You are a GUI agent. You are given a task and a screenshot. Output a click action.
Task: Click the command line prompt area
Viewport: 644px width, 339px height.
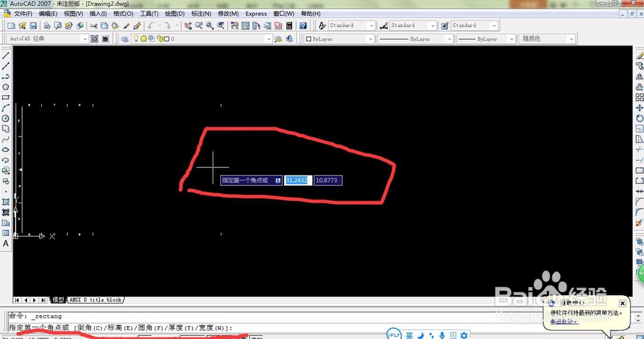pos(320,327)
